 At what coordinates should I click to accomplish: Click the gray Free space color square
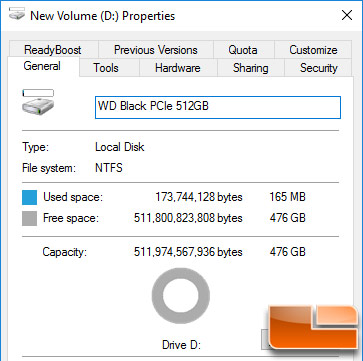click(29, 219)
